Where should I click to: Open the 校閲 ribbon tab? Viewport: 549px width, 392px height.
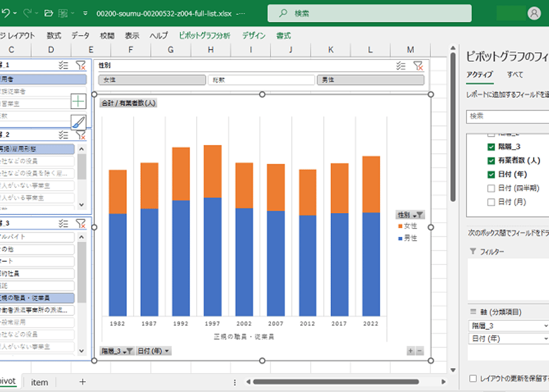point(107,36)
